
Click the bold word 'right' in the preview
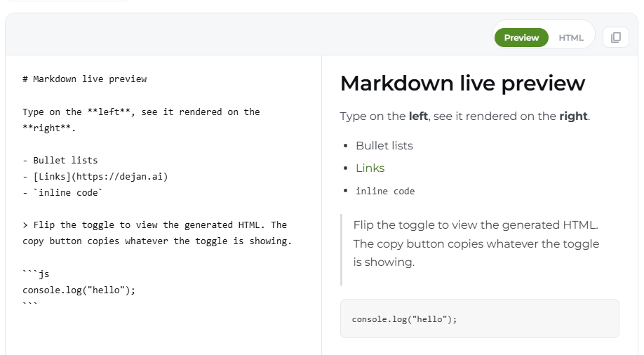pyautogui.click(x=573, y=116)
